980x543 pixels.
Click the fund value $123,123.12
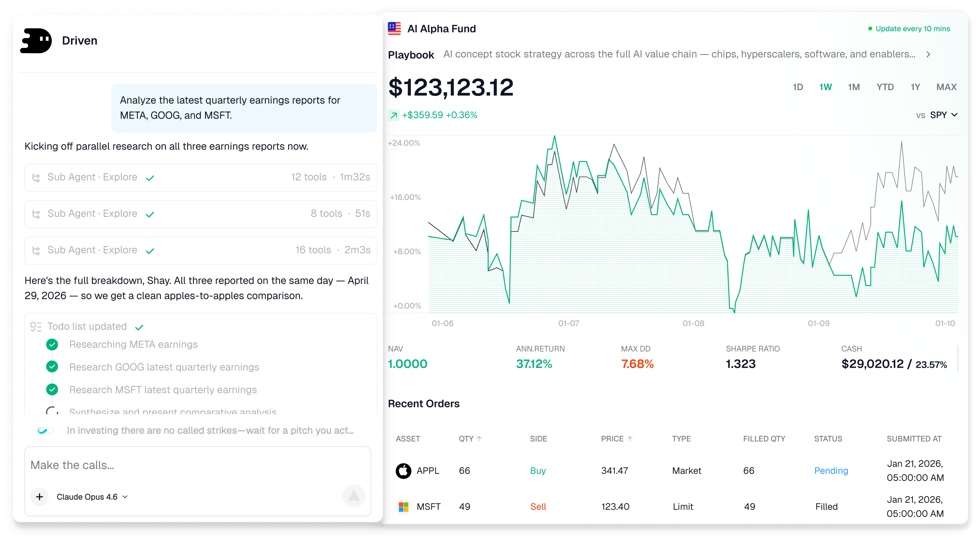tap(451, 88)
